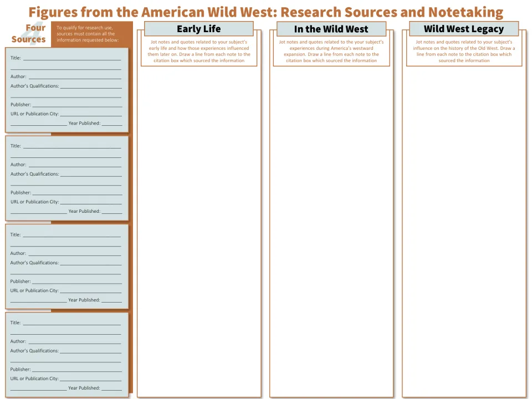Click the Author line in the fourth source box
The image size is (532, 399).
click(x=75, y=342)
